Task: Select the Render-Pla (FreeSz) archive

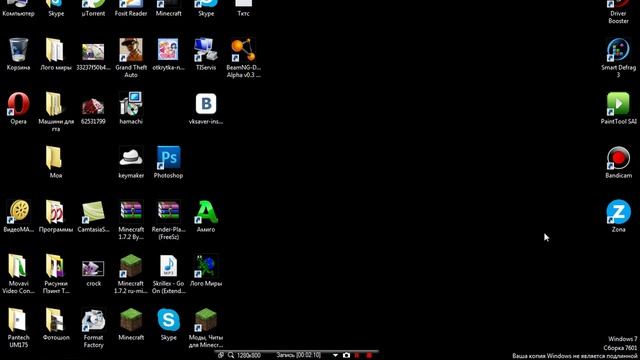Action: click(x=168, y=211)
